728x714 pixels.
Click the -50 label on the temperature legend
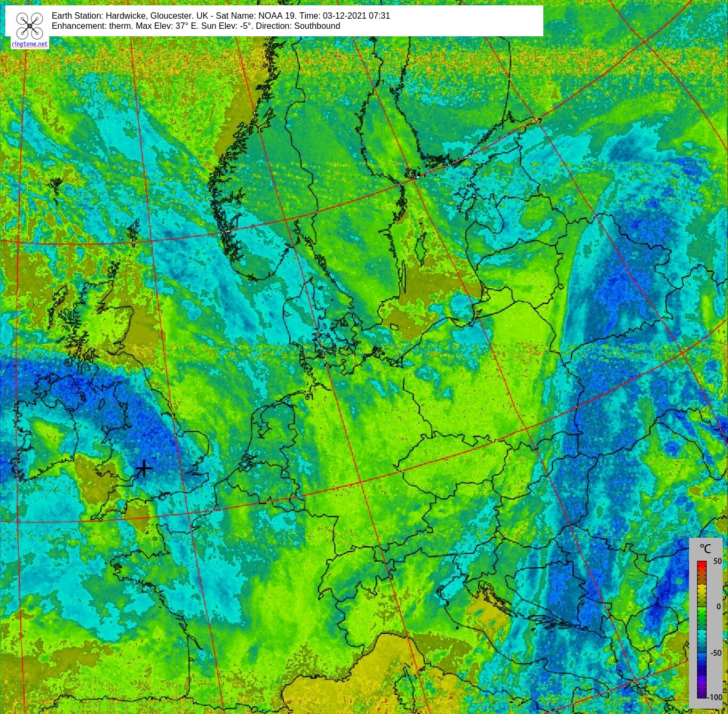click(716, 653)
